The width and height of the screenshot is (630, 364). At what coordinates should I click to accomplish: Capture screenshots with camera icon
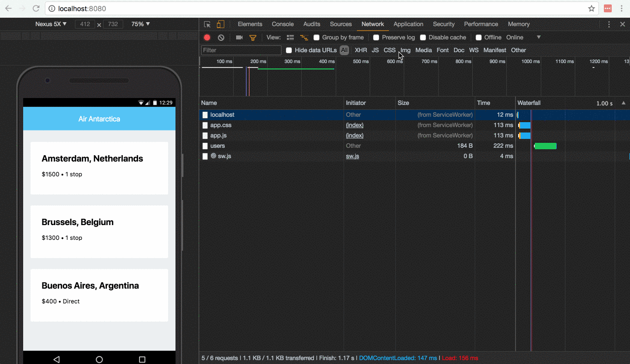pyautogui.click(x=239, y=37)
